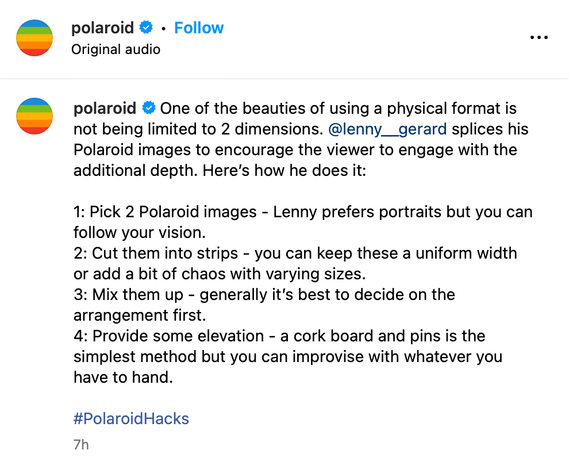Viewport: 569px width, 473px height.
Task: Click the 7h post timestamp
Action: tap(81, 445)
